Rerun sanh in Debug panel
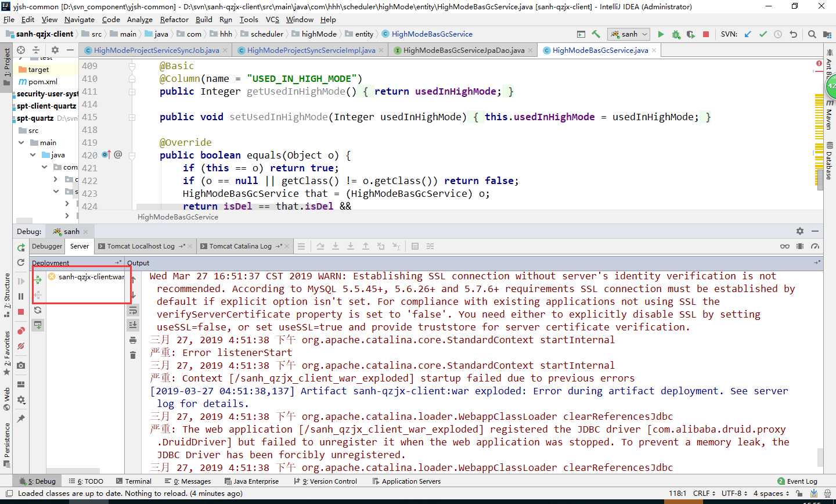836x504 pixels. pos(21,247)
